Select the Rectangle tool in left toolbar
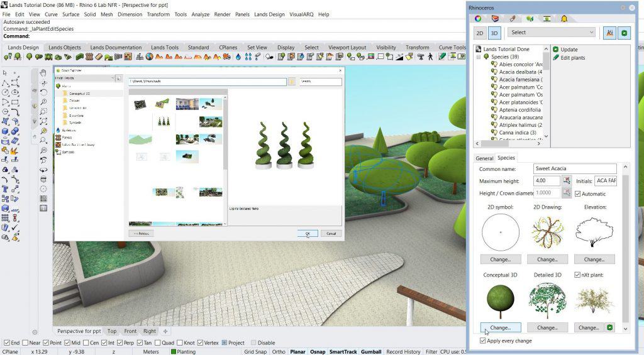Screen dimensions: 644x355 pos(15,102)
